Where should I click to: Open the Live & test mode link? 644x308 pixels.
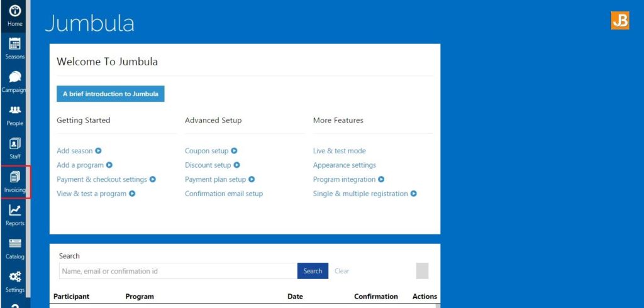pyautogui.click(x=339, y=151)
